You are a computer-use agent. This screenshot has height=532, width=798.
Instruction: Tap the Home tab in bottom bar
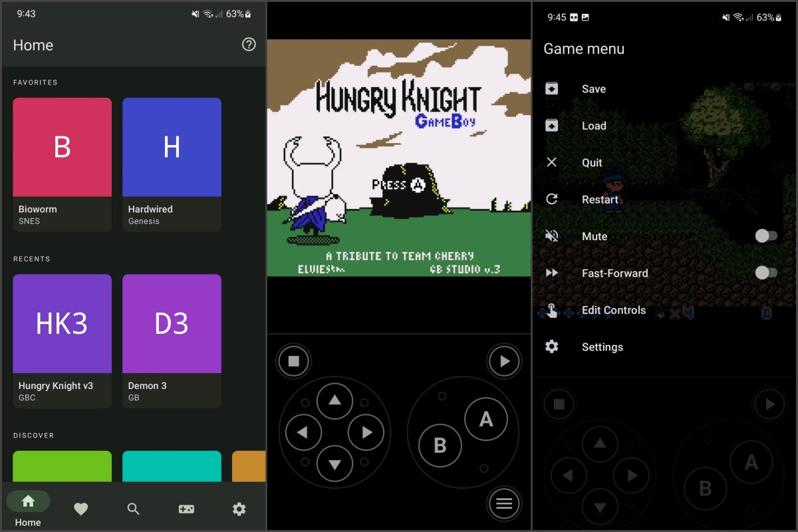coord(28,509)
